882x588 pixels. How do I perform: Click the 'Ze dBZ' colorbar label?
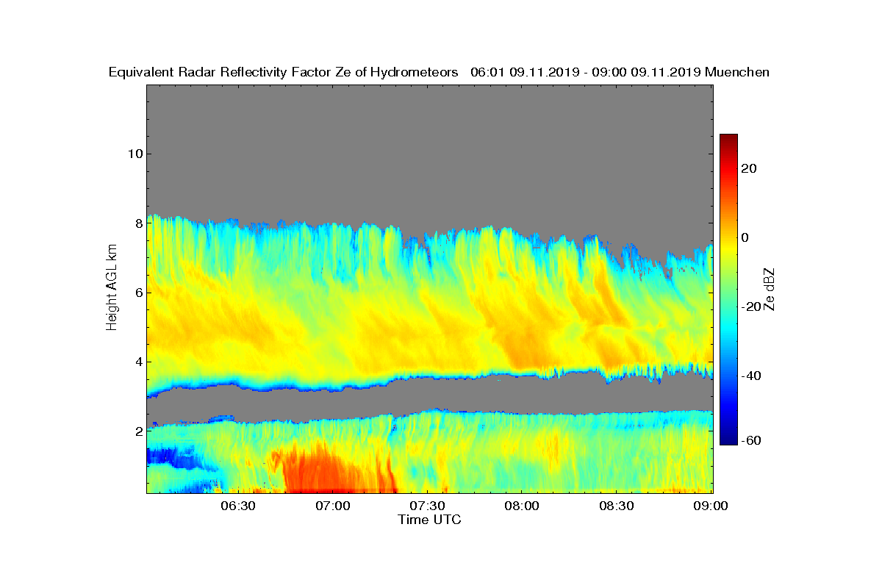click(x=771, y=289)
